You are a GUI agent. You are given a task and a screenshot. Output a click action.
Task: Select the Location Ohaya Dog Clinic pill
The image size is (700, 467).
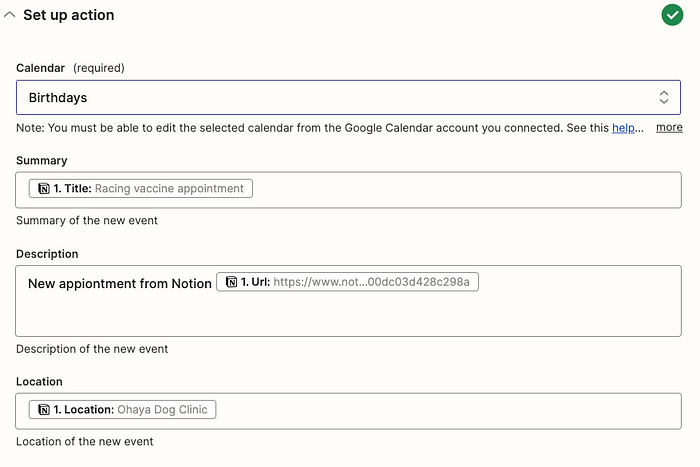pyautogui.click(x=122, y=409)
